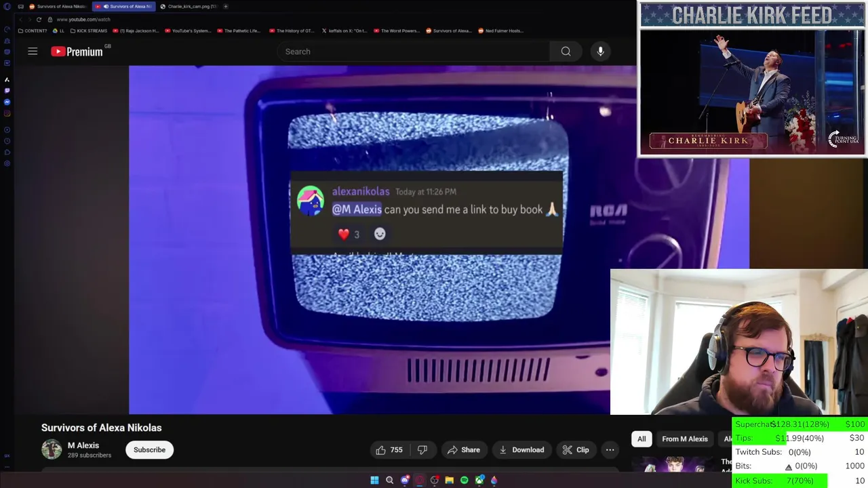
Task: Create a Clip of this video
Action: click(576, 450)
